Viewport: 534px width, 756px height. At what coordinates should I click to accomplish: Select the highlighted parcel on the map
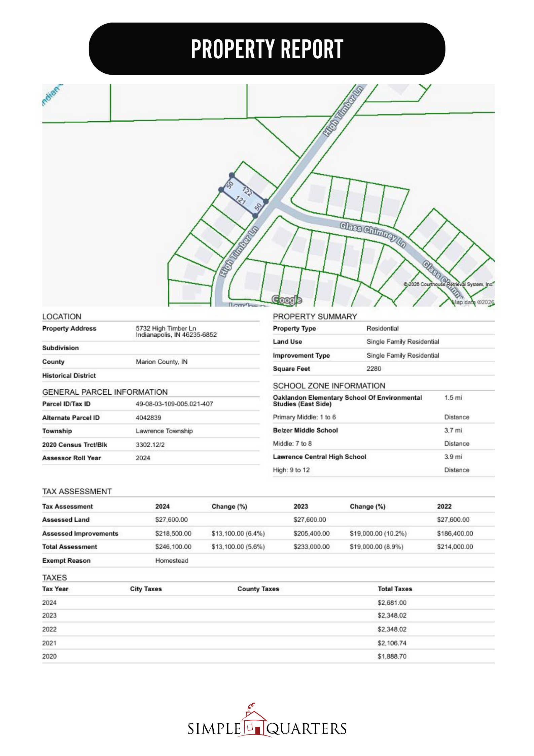243,195
